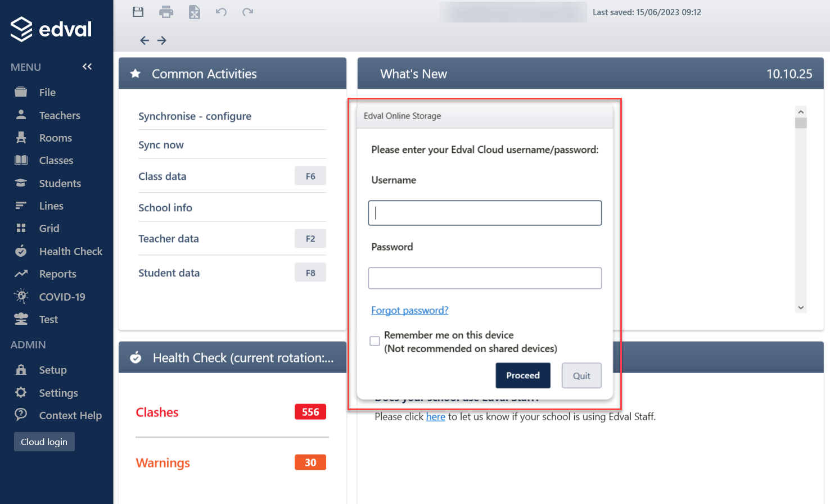Click the Settings gear icon
The height and width of the screenshot is (504, 830).
[21, 392]
